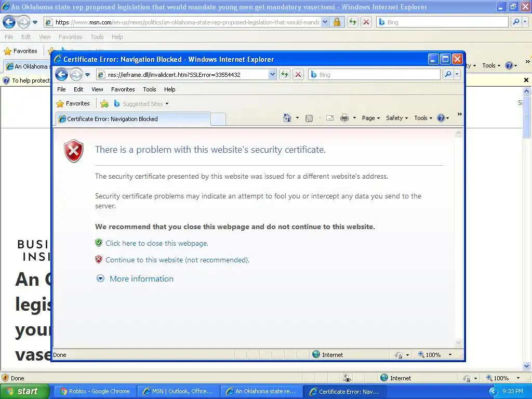Click Print icon in command bar
Viewport: 532px width, 399px height.
pyautogui.click(x=344, y=118)
